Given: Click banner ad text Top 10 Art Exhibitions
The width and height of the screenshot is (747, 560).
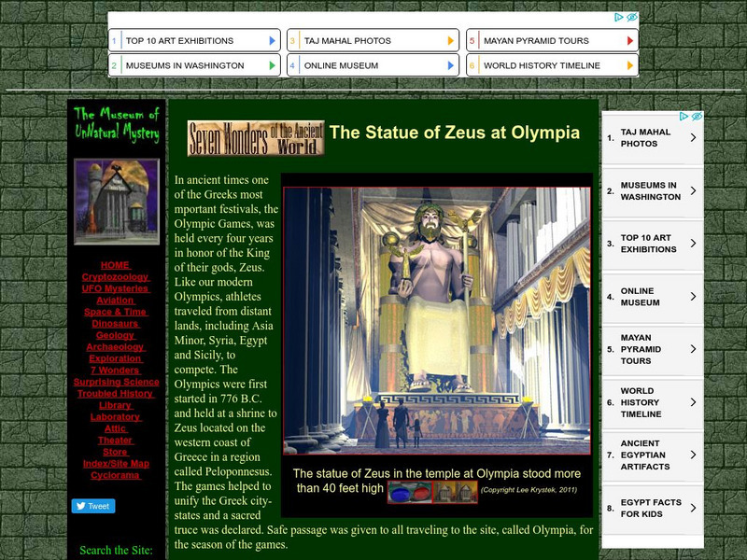Looking at the screenshot, I should click(x=179, y=41).
